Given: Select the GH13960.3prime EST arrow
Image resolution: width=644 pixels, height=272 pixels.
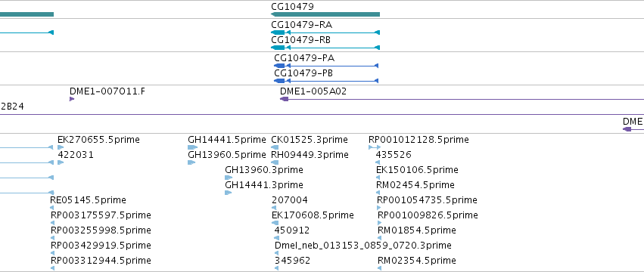Looking at the screenshot, I should [229, 178].
